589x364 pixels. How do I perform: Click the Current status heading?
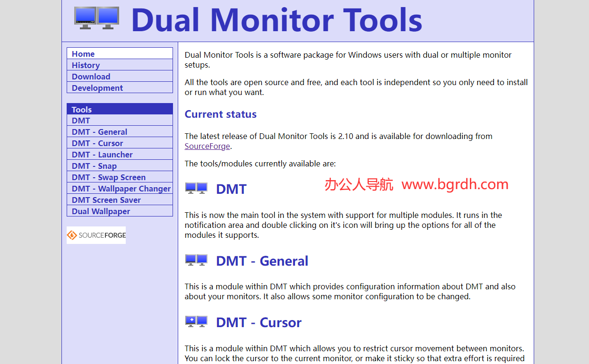click(x=221, y=114)
